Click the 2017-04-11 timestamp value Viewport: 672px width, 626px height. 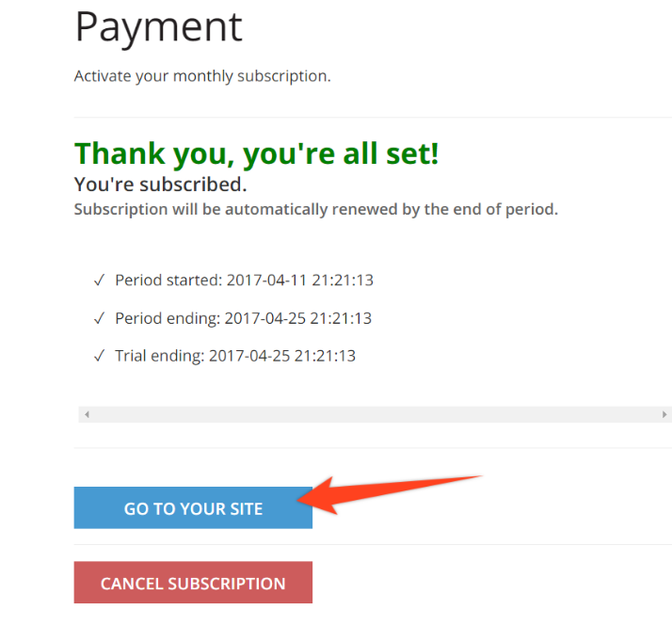pyautogui.click(x=299, y=281)
